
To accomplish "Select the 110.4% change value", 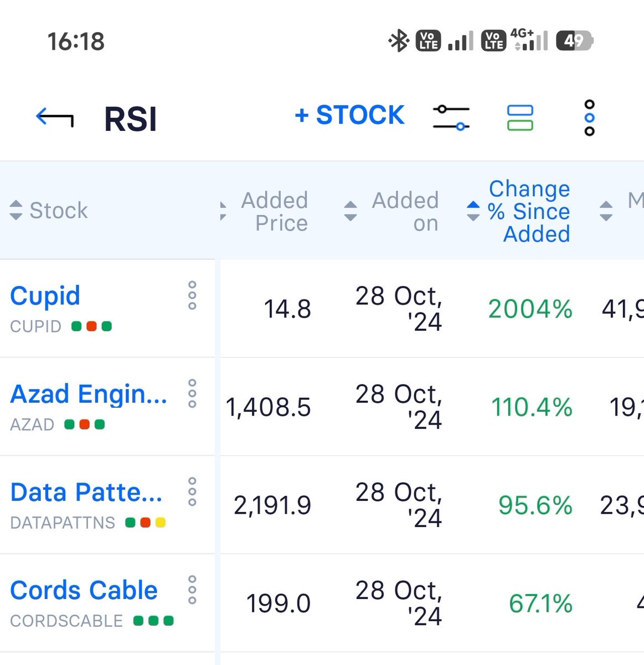I will click(532, 407).
